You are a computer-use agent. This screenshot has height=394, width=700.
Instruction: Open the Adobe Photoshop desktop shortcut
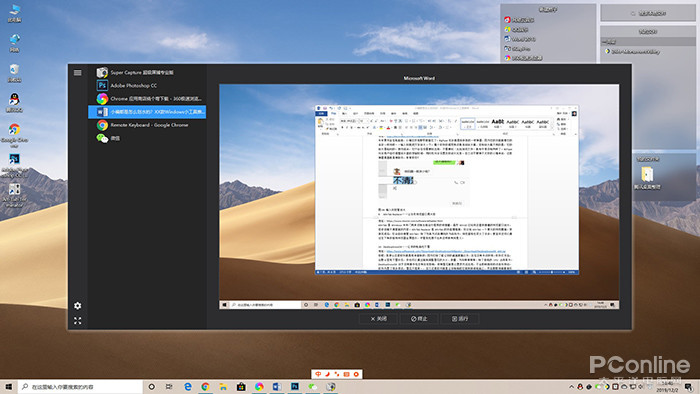click(x=14, y=166)
